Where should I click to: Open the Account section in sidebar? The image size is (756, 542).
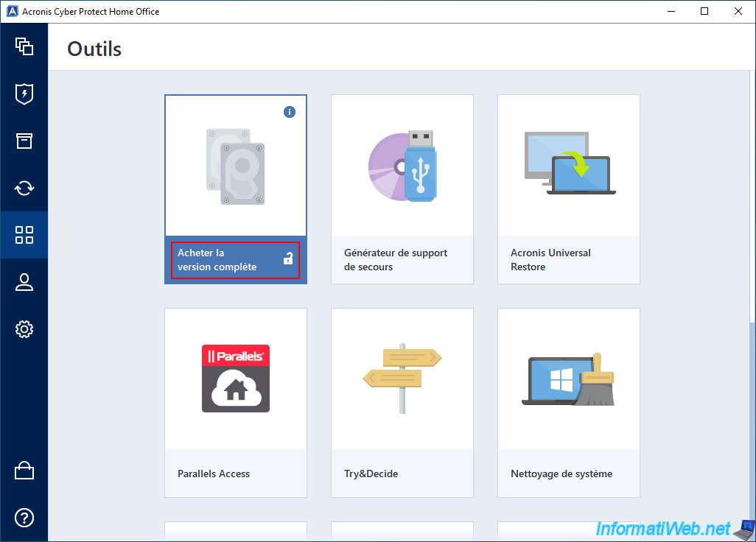24,282
